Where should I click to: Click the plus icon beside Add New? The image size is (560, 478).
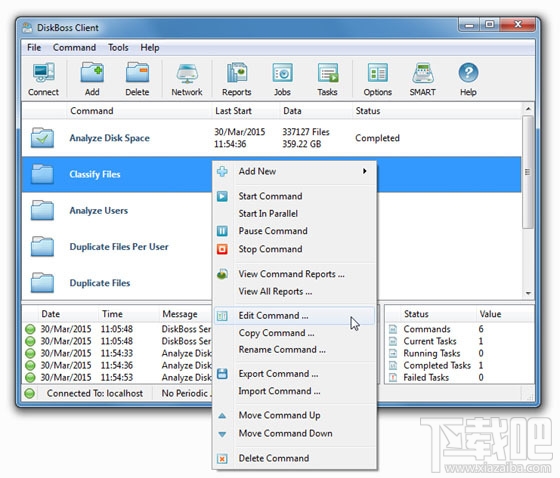click(x=222, y=171)
